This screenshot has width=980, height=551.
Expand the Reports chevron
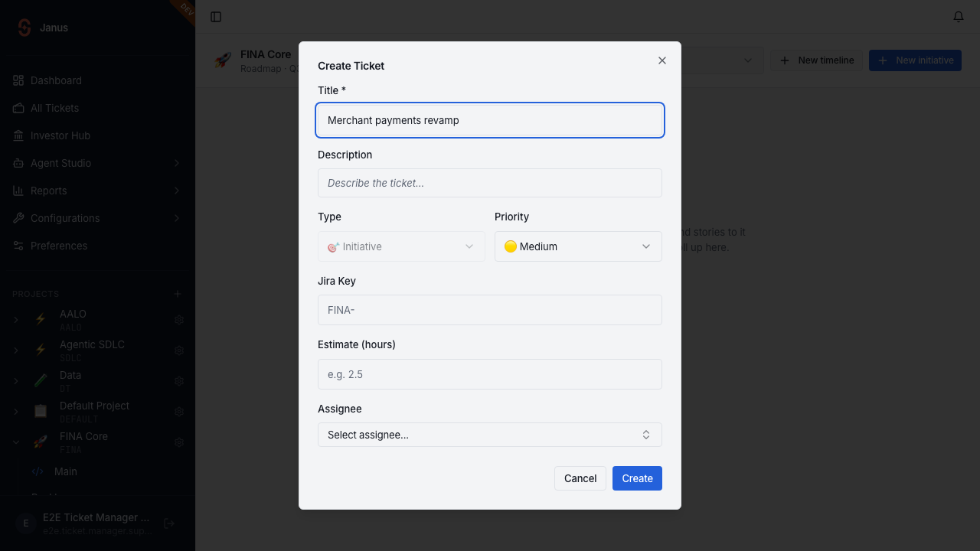(177, 191)
